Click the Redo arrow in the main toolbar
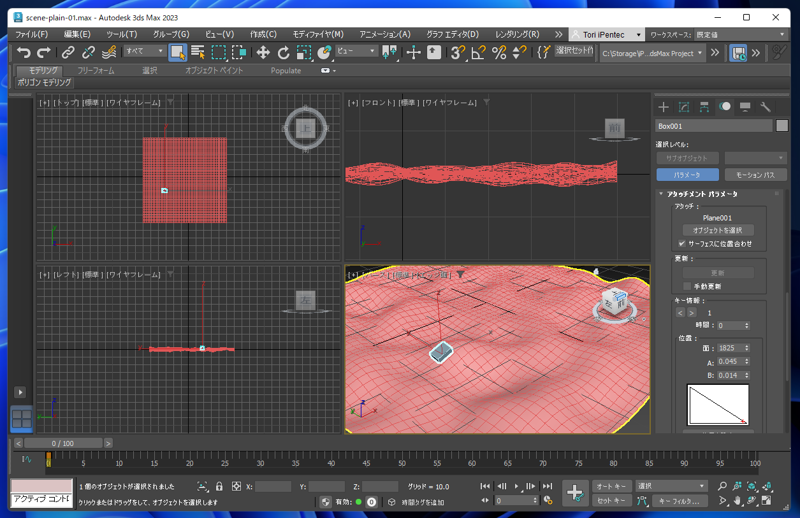The image size is (800, 518). click(x=44, y=52)
